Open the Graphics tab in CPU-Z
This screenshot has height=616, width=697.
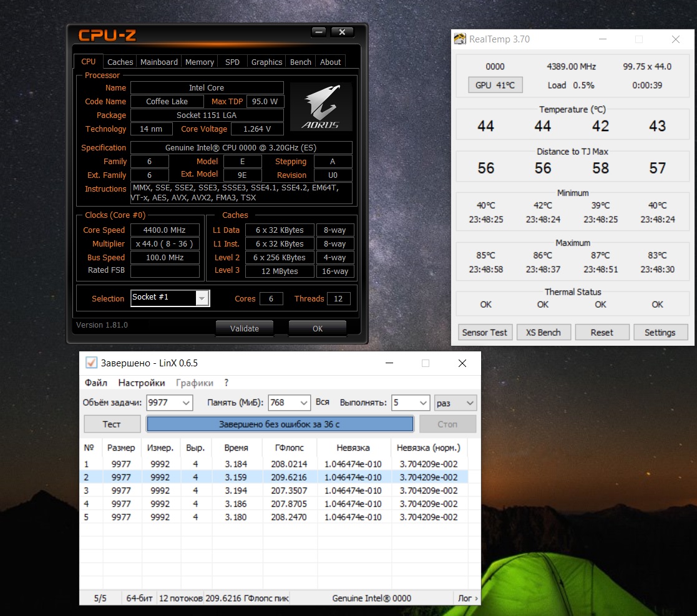[266, 62]
